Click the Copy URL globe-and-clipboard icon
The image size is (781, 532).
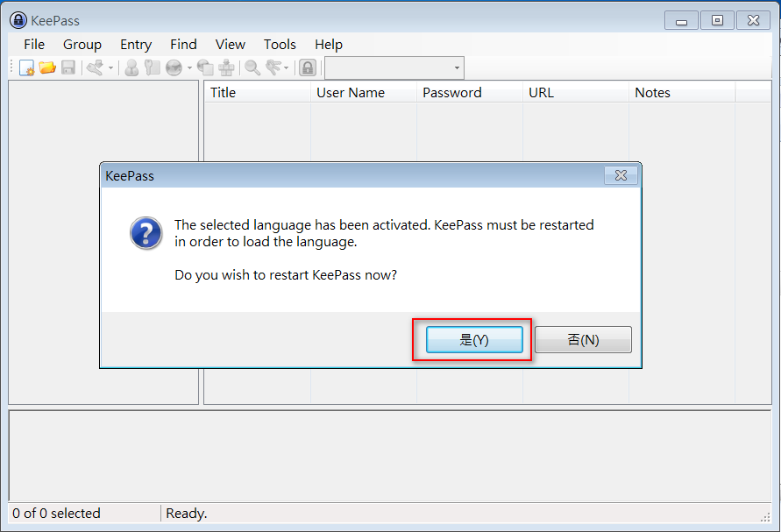[205, 67]
